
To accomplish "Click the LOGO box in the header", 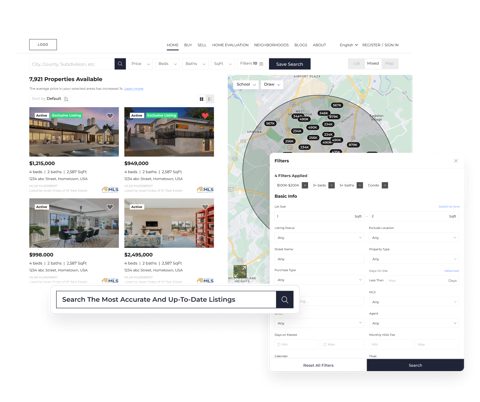I will coord(43,45).
